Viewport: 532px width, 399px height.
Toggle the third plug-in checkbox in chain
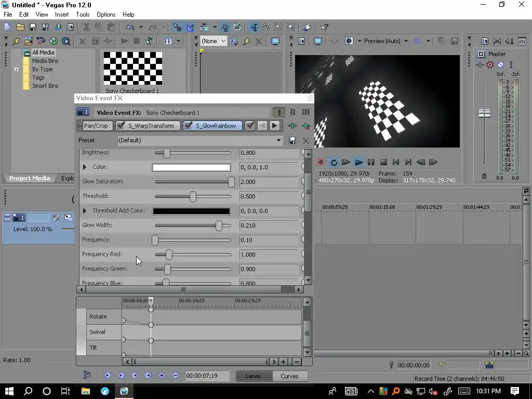[x=250, y=126]
